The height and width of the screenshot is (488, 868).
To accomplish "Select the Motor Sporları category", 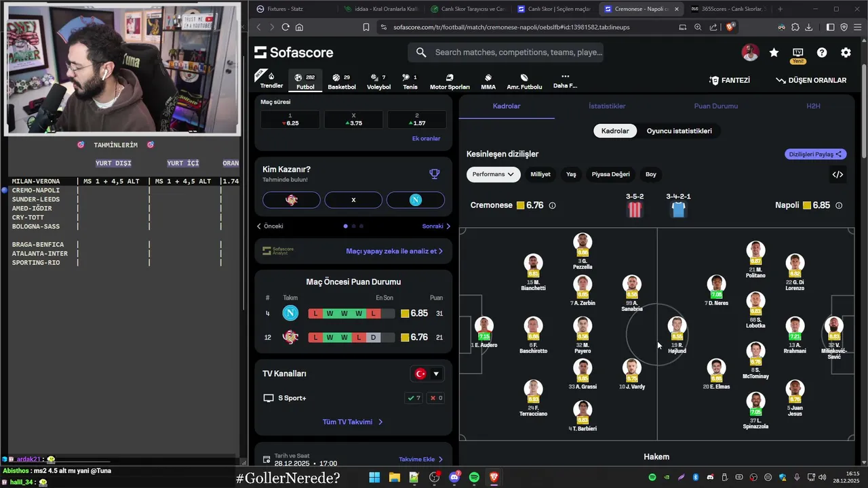I will 450,81.
